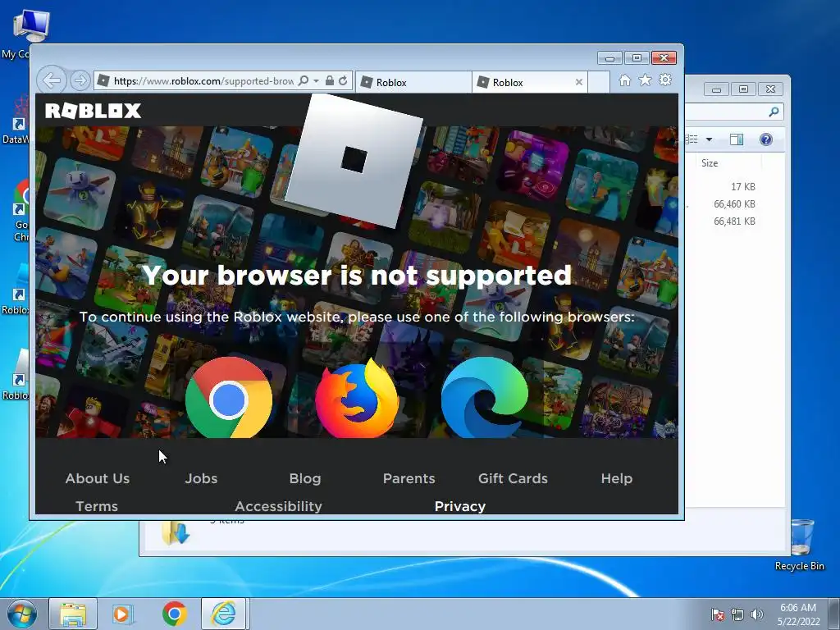Open Internet Explorer Tools gear icon

click(x=665, y=80)
